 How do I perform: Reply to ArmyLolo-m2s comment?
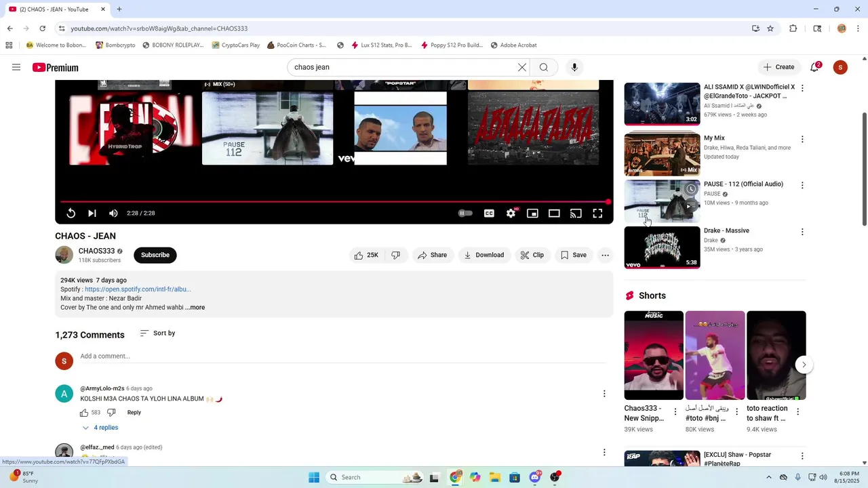[134, 412]
